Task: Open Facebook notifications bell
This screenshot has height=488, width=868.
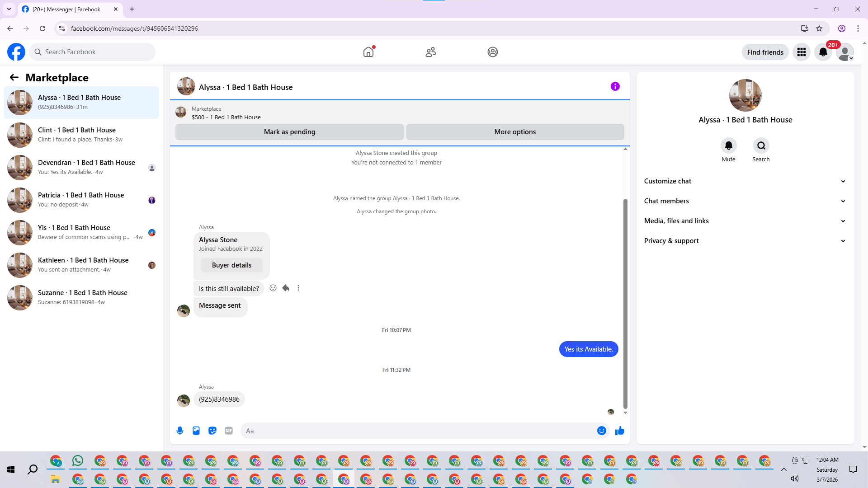Action: pyautogui.click(x=823, y=52)
